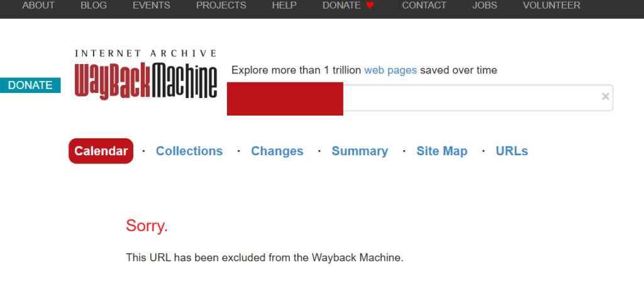Switch to the URLs tab
This screenshot has height=306, width=644.
point(512,151)
